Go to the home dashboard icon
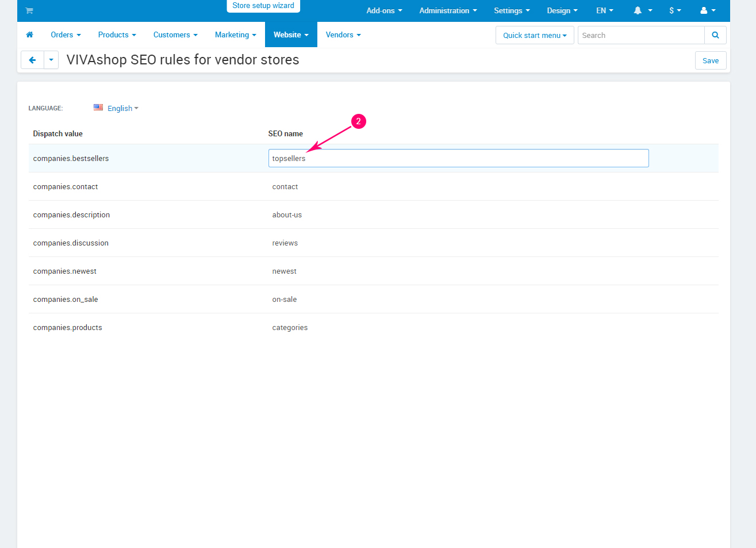Viewport: 756px width, 548px height. click(x=30, y=35)
